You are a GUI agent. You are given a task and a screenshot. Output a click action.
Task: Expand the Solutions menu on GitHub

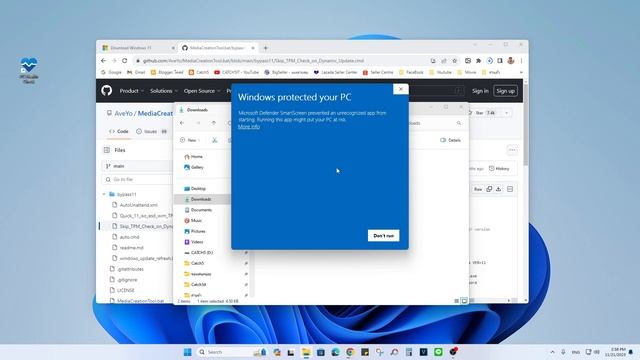(x=164, y=91)
